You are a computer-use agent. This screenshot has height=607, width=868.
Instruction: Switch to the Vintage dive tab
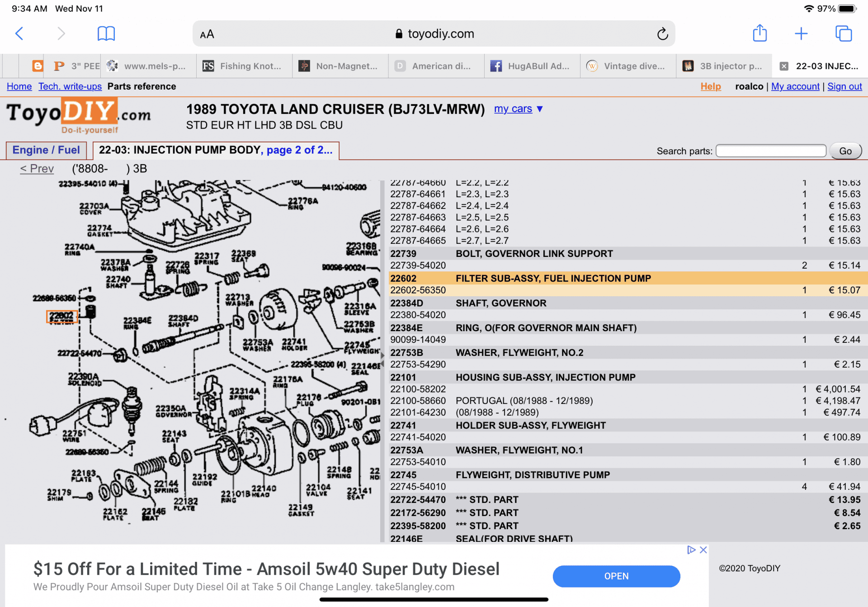(x=628, y=66)
